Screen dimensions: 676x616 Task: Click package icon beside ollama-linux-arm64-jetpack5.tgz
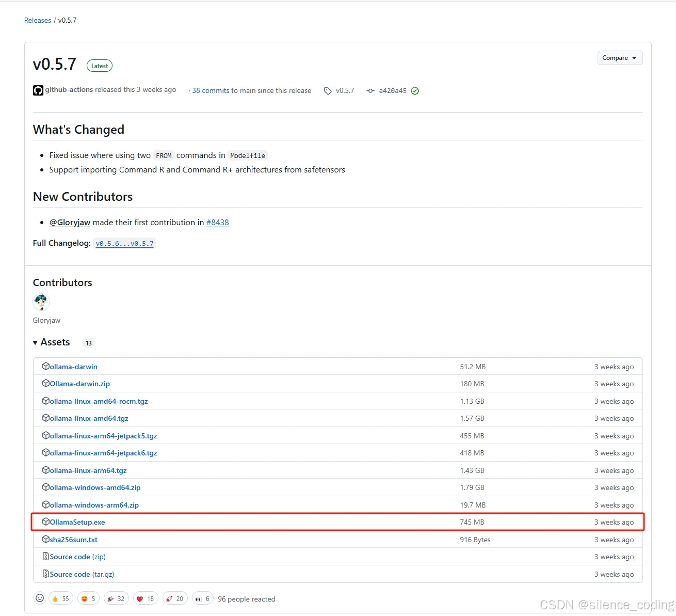pos(46,435)
